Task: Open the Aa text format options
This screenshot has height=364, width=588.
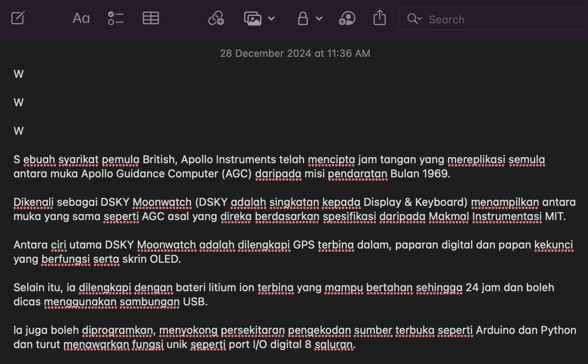Action: pos(81,18)
